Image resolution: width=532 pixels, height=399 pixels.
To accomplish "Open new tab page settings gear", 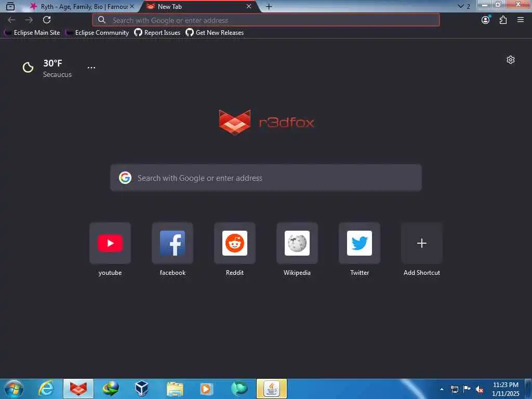I will pyautogui.click(x=511, y=60).
